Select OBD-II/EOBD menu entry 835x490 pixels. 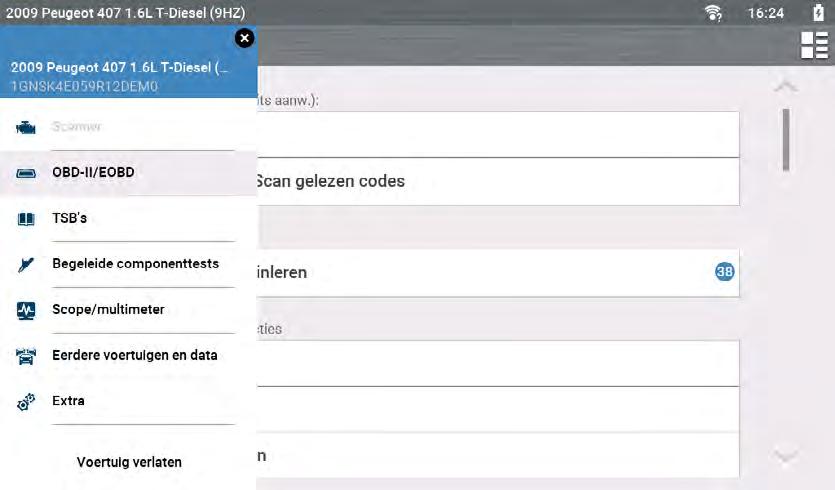click(x=128, y=173)
